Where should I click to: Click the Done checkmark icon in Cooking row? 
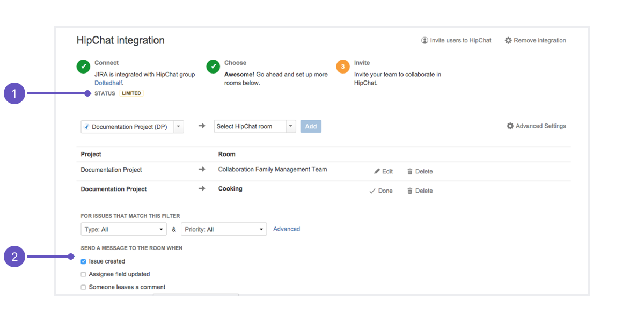point(372,191)
